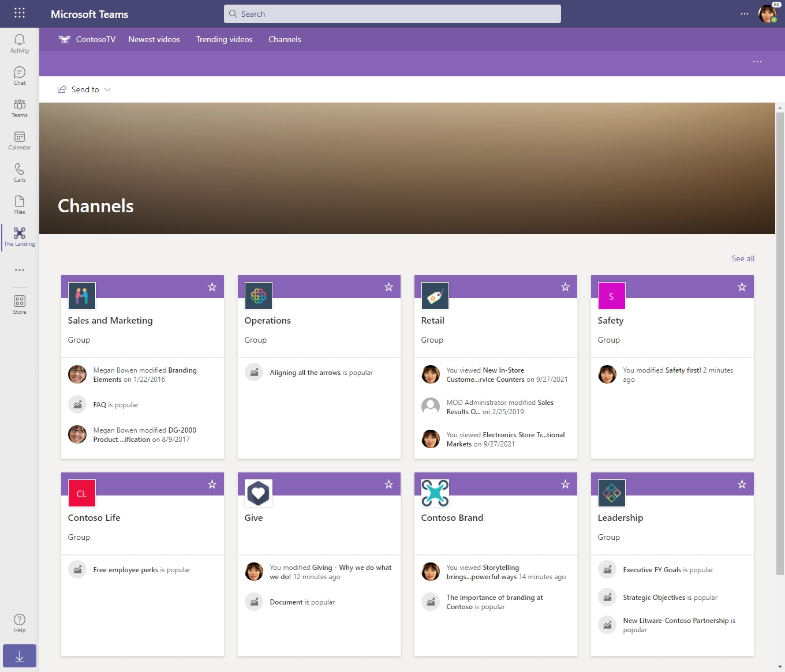
Task: Click in the Search box
Action: pos(392,14)
